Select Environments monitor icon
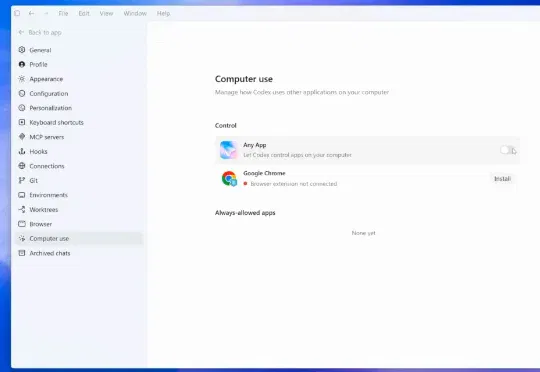The width and height of the screenshot is (540, 372). coord(22,195)
